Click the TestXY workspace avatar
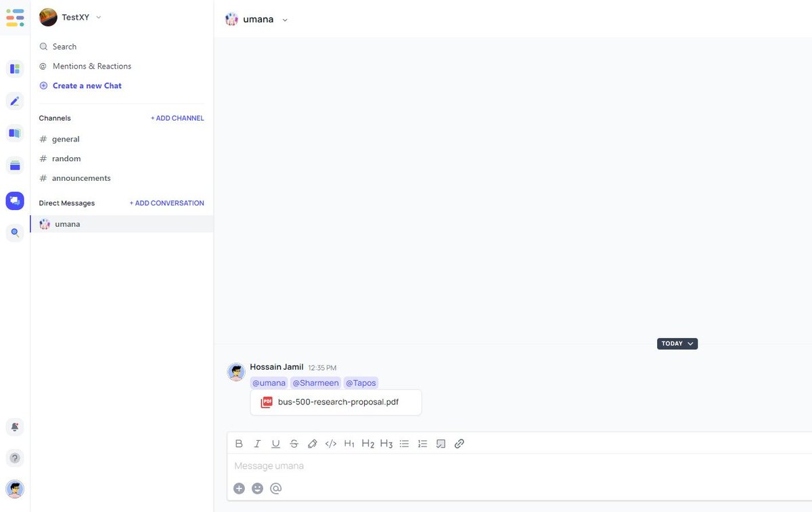812x512 pixels. click(48, 18)
